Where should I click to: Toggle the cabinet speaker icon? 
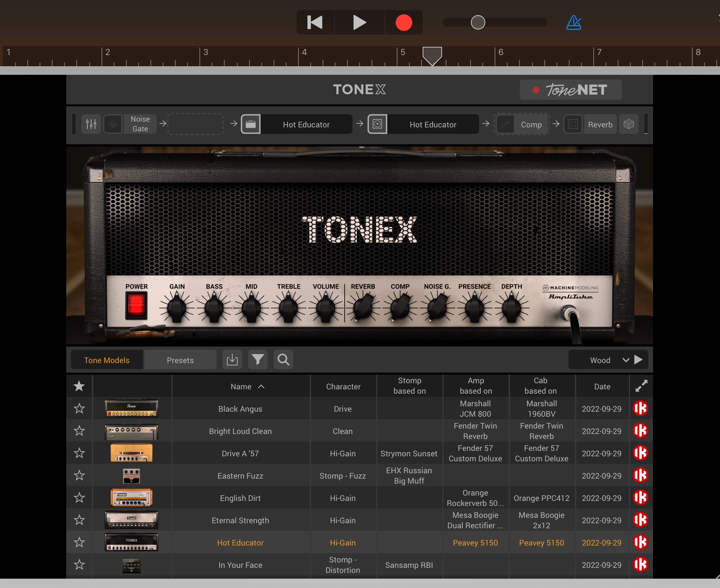pos(377,124)
